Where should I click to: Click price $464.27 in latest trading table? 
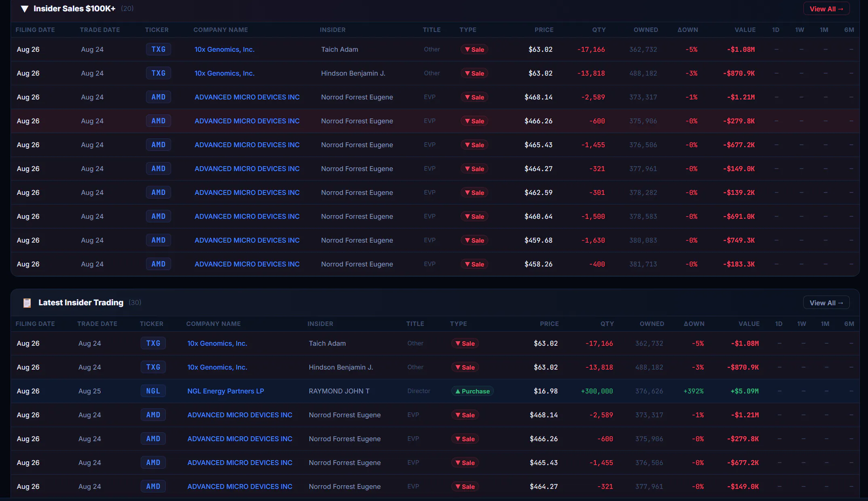click(x=544, y=486)
